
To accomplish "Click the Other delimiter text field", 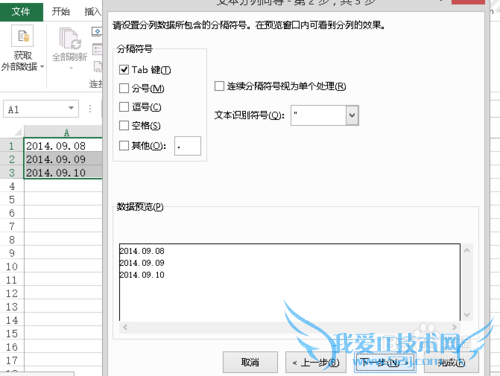I will tap(187, 146).
